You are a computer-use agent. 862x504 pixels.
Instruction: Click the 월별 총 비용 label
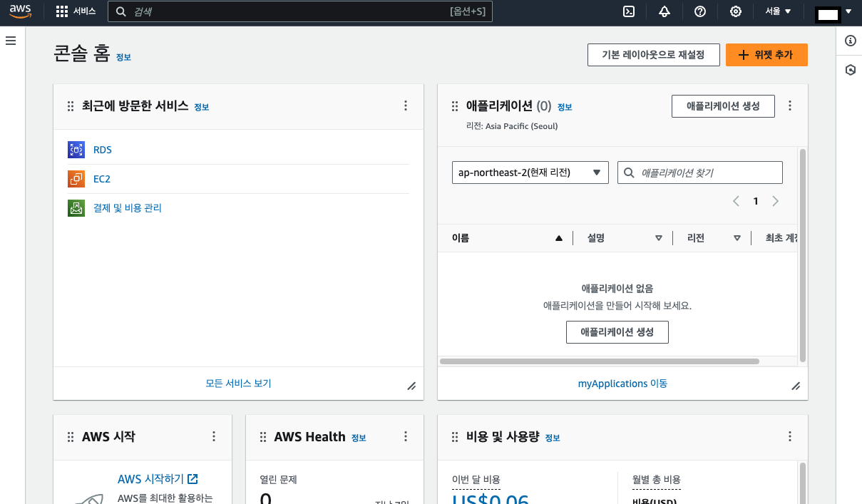tap(657, 480)
